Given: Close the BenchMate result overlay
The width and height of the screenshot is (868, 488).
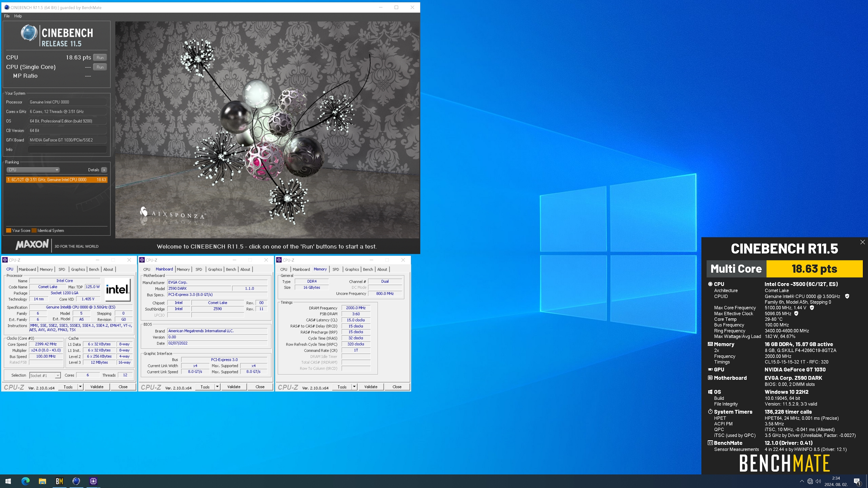Looking at the screenshot, I should point(862,242).
